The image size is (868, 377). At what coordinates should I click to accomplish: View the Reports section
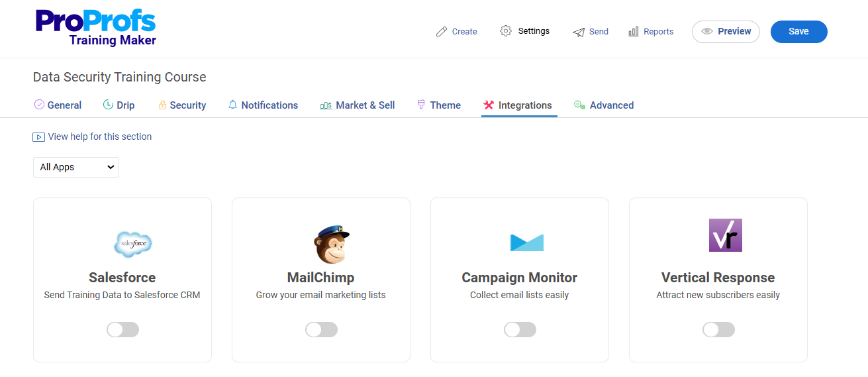click(651, 31)
